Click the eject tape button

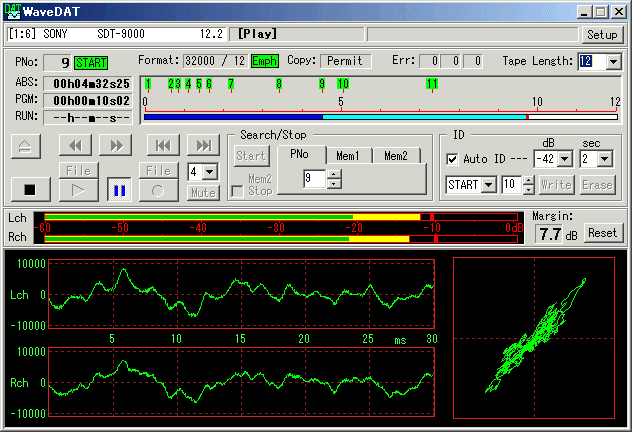coord(25,146)
